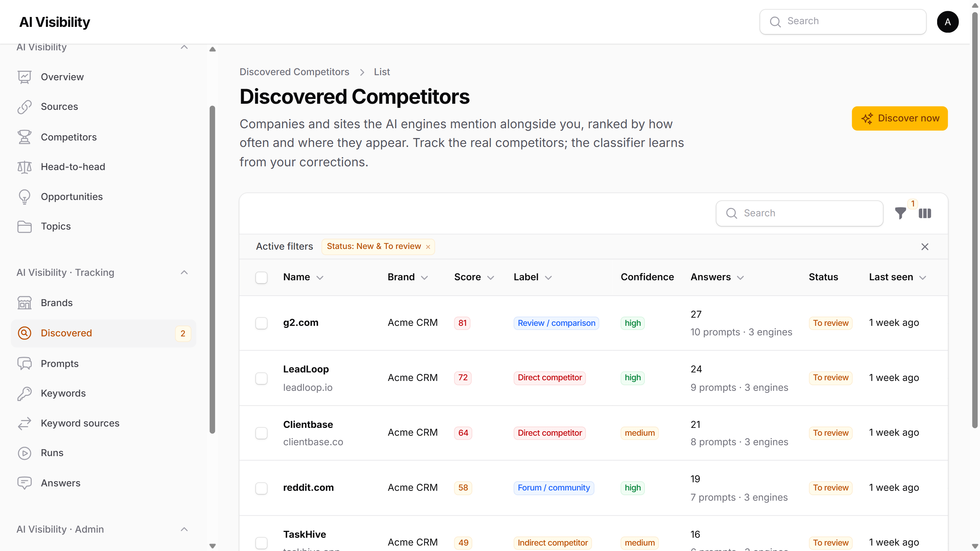Open the Head-to-head scales icon
Image resolution: width=980 pixels, height=551 pixels.
pyautogui.click(x=24, y=167)
